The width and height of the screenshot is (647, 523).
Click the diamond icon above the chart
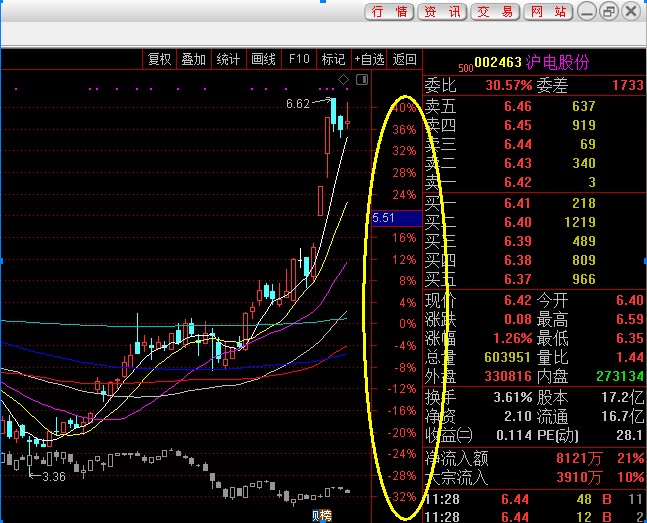tap(343, 78)
